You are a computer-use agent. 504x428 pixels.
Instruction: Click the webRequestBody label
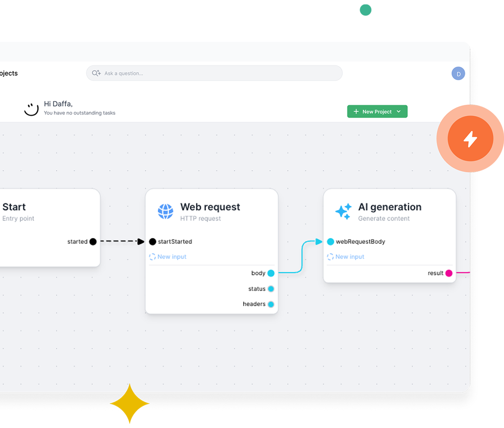pos(361,242)
